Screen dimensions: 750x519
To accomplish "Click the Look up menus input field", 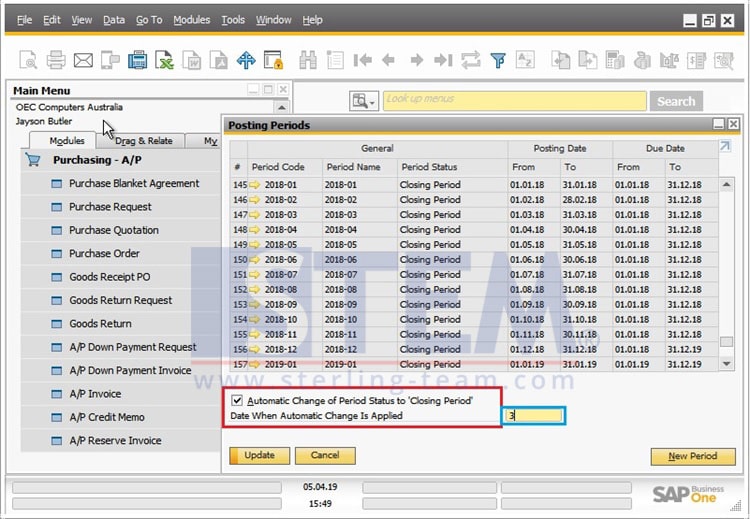I will coord(515,101).
